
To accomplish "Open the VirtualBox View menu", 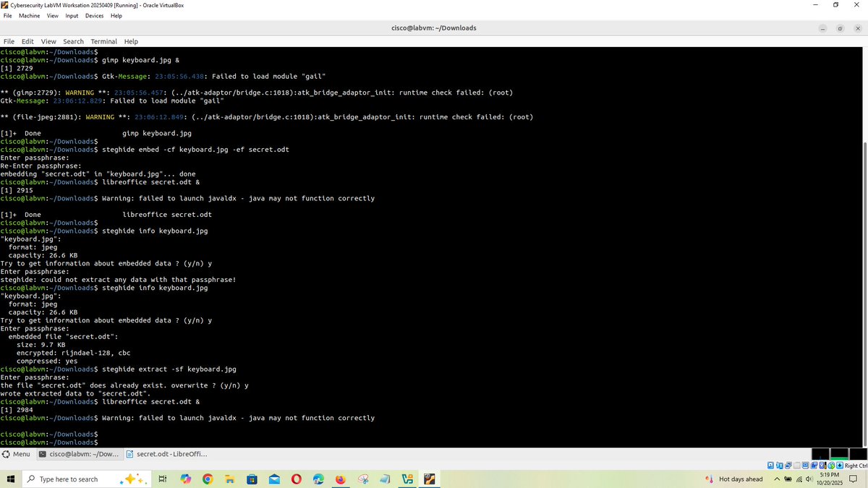I will tap(53, 15).
